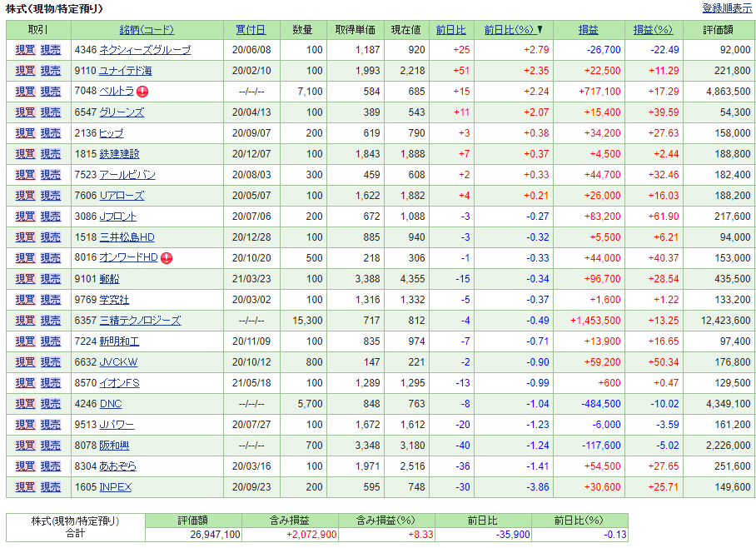Viewport: 756px width, 548px height.
Task: Select the 15,300 quantity cell
Action: (x=303, y=321)
